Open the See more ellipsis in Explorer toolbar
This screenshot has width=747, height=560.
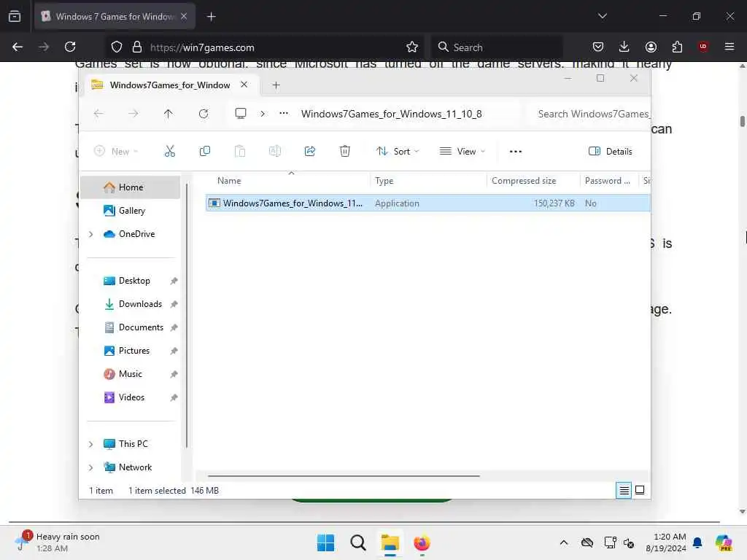(x=516, y=152)
